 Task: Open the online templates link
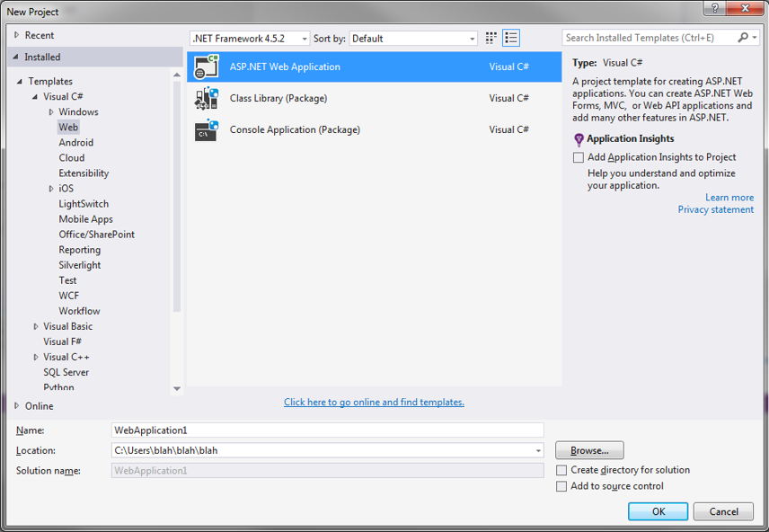tap(374, 403)
